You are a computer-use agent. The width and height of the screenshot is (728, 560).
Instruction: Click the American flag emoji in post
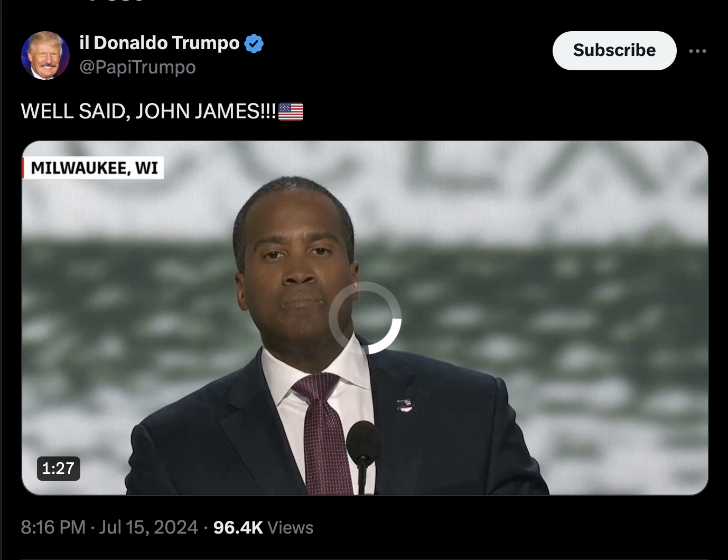pos(291,111)
